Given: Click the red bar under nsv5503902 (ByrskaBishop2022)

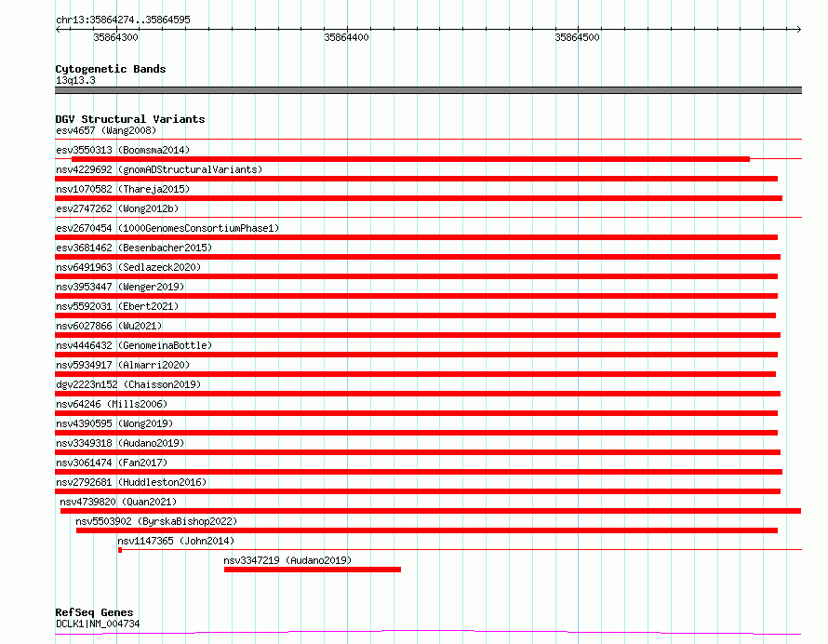Looking at the screenshot, I should [x=427, y=530].
